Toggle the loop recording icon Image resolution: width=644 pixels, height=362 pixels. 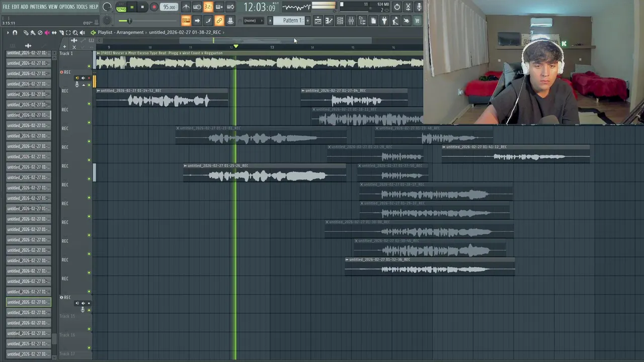(x=230, y=7)
